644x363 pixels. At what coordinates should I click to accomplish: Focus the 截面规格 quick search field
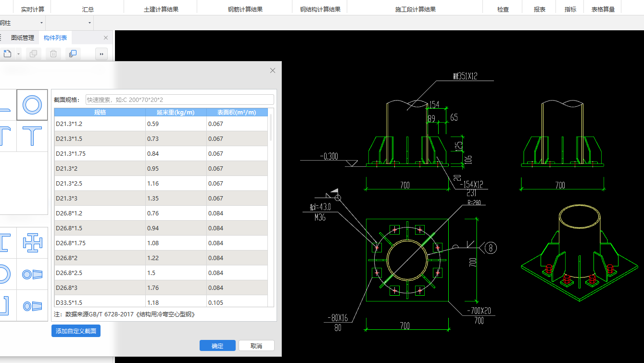179,100
